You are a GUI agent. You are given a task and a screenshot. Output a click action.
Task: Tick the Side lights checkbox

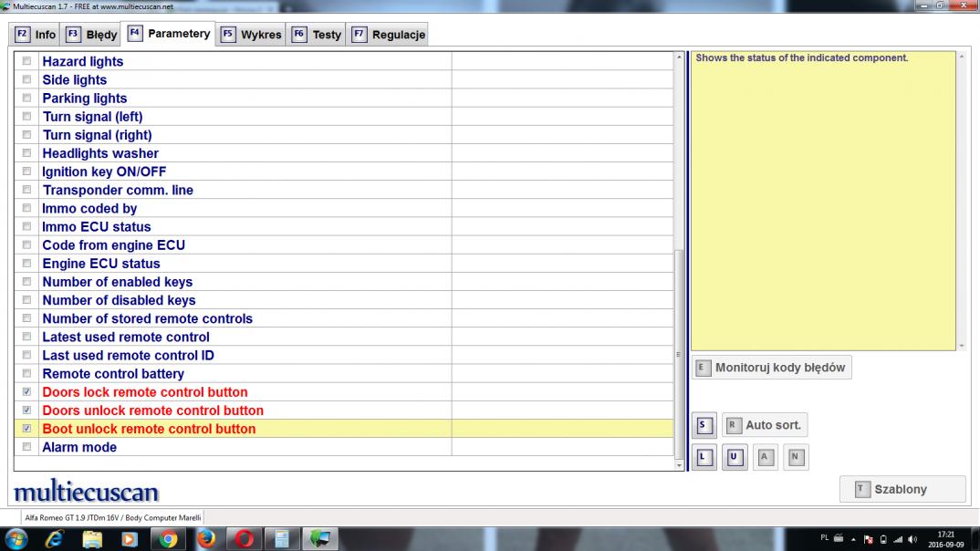[26, 79]
